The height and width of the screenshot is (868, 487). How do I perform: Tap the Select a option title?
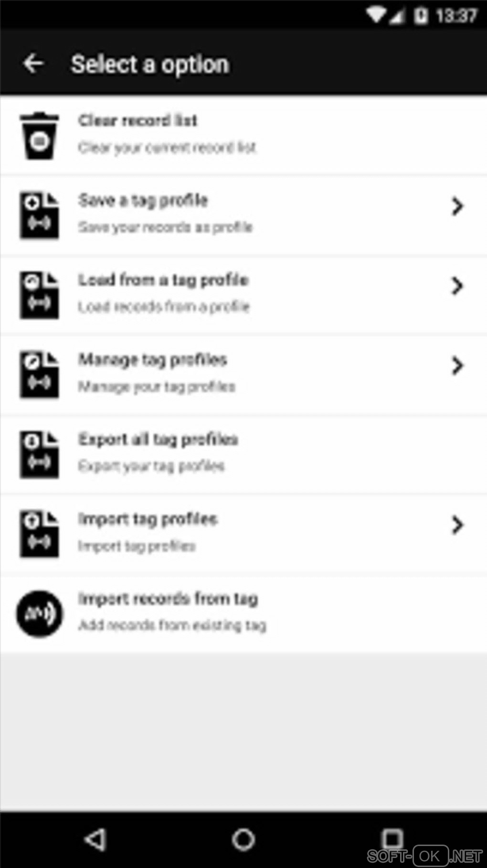pos(150,64)
